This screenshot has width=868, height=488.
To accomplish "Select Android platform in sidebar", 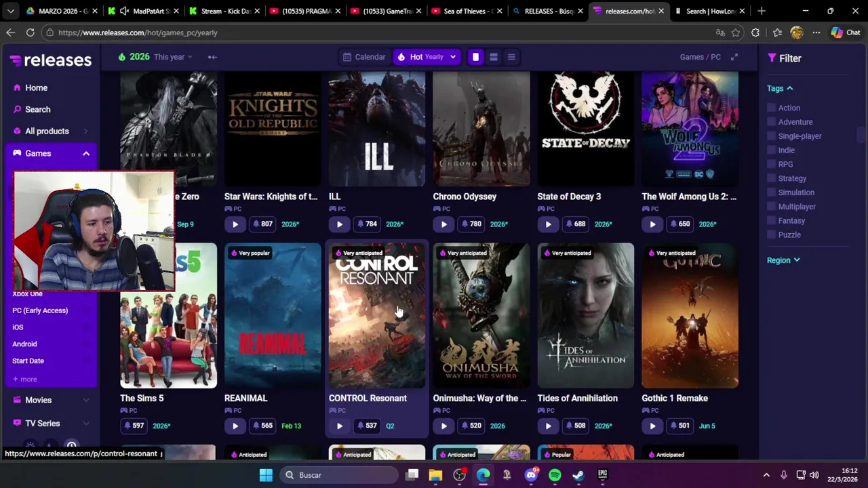I will pyautogui.click(x=24, y=344).
